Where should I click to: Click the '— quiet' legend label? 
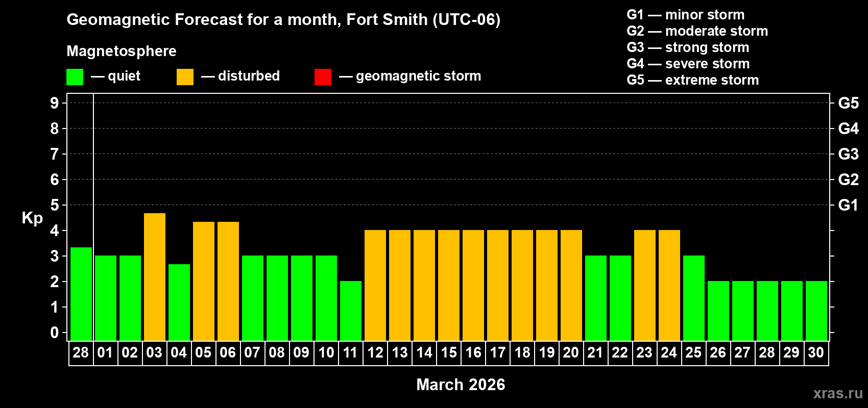pyautogui.click(x=115, y=76)
